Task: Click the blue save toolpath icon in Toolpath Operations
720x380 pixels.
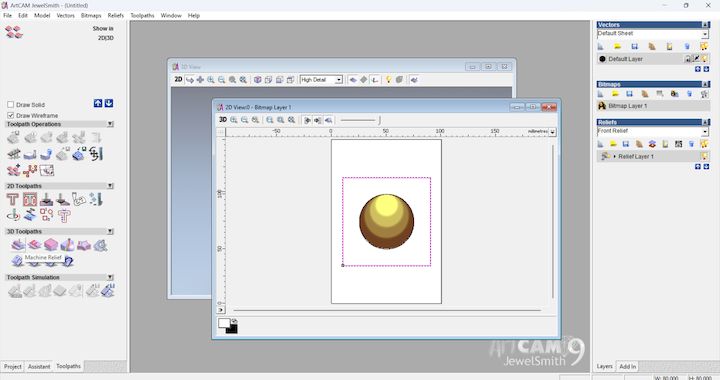Action: (79, 154)
